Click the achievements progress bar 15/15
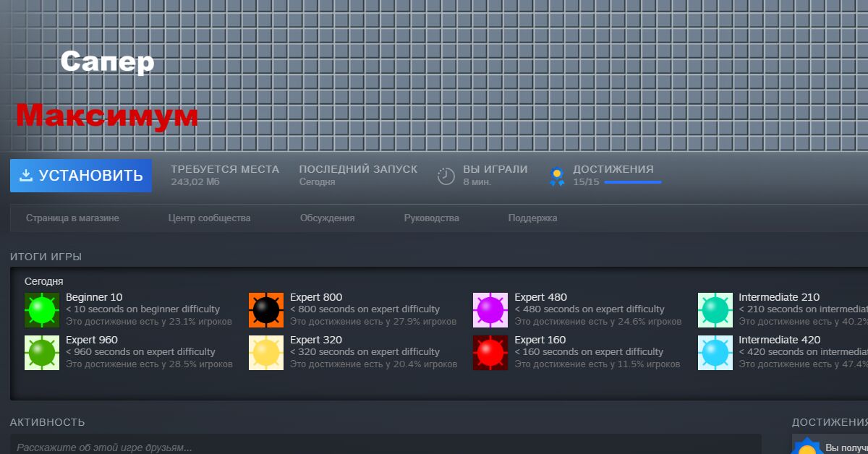 [633, 182]
